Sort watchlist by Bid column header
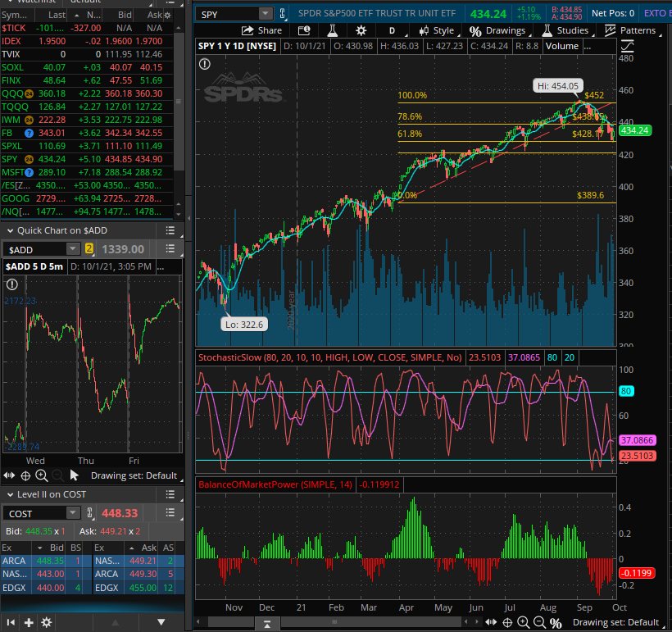Screen dimensions: 672x632 [125, 15]
